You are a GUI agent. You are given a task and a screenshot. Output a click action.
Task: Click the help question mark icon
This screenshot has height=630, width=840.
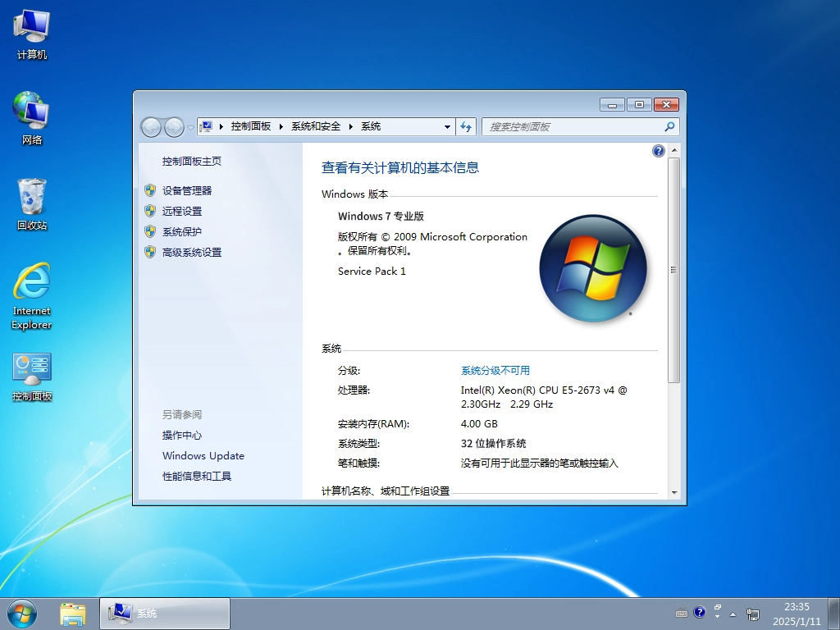(658, 151)
